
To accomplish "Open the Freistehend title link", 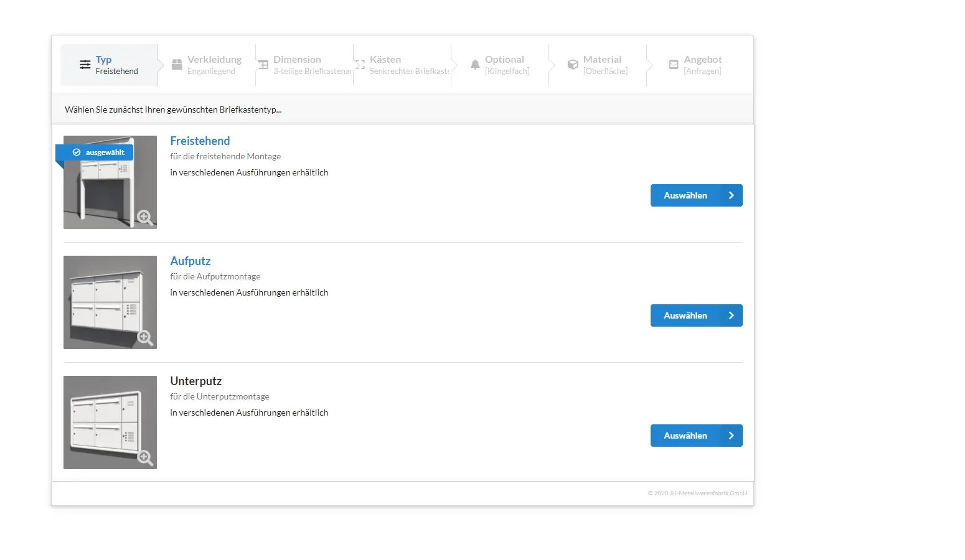I will [x=200, y=141].
